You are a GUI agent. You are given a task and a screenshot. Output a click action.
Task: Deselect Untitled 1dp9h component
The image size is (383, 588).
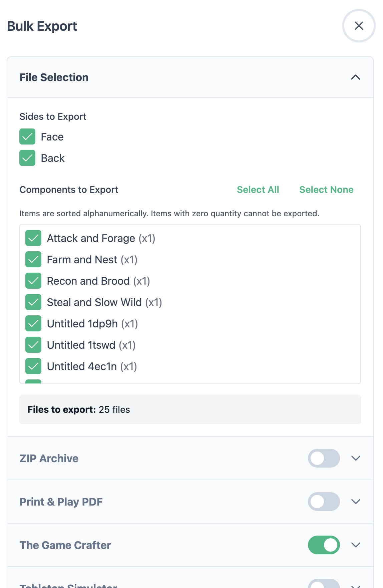[33, 324]
